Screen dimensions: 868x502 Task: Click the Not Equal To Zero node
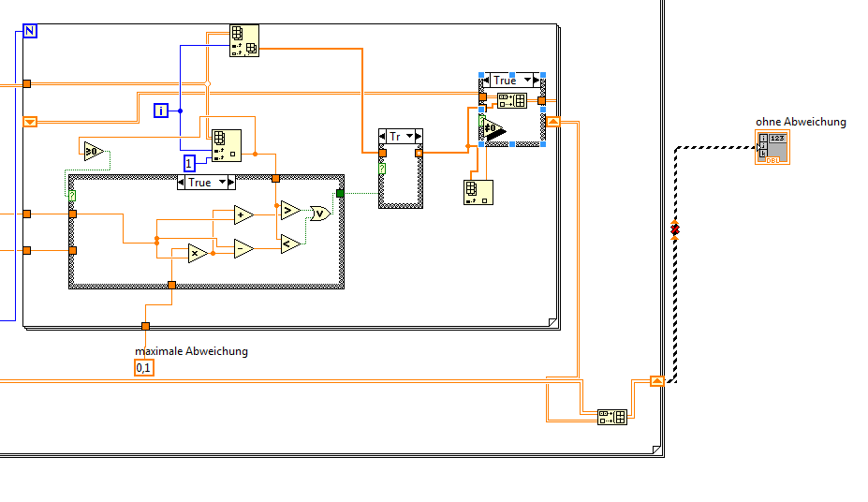[494, 129]
